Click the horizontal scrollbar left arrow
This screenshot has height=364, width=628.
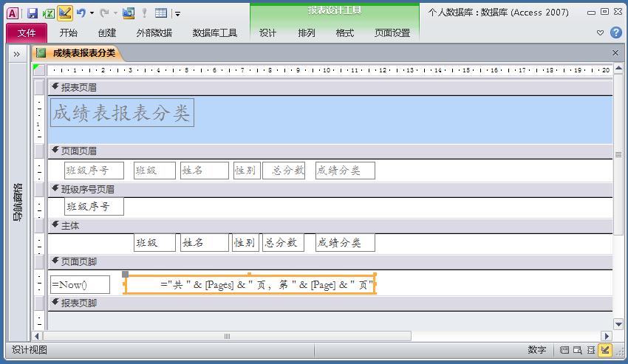tap(37, 336)
